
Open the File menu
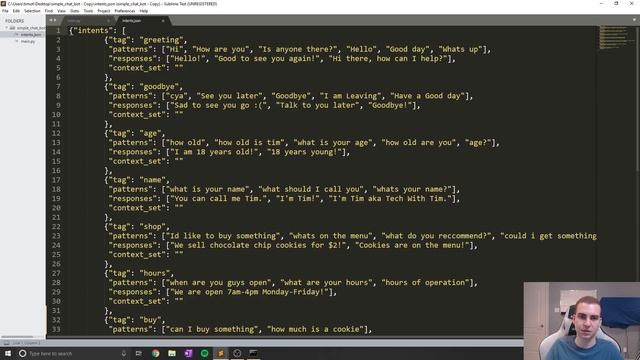click(x=5, y=11)
